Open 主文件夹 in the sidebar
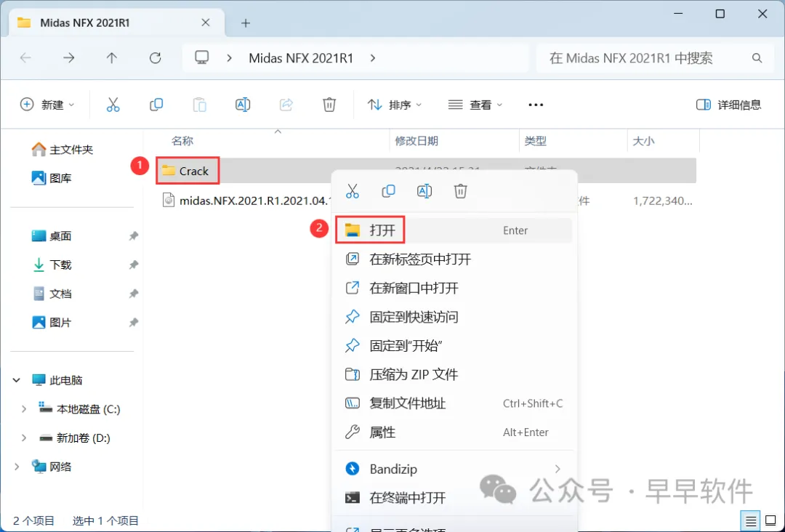 point(63,149)
